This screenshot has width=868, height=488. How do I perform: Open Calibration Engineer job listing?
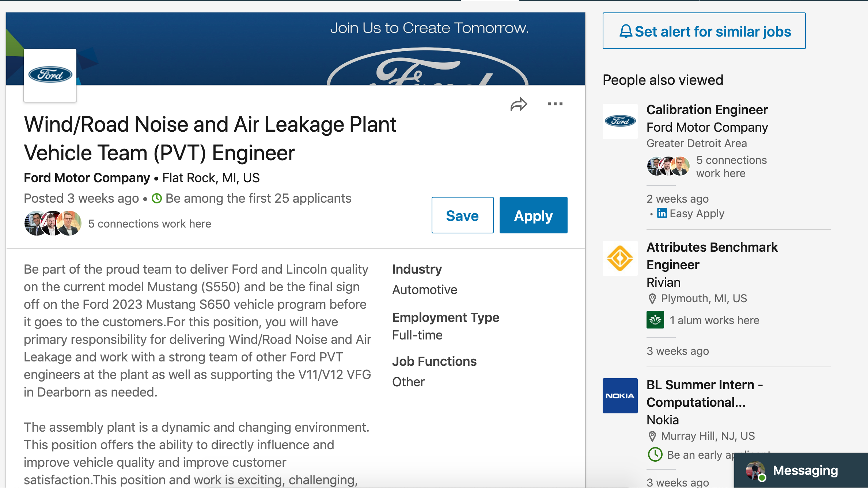pos(707,110)
